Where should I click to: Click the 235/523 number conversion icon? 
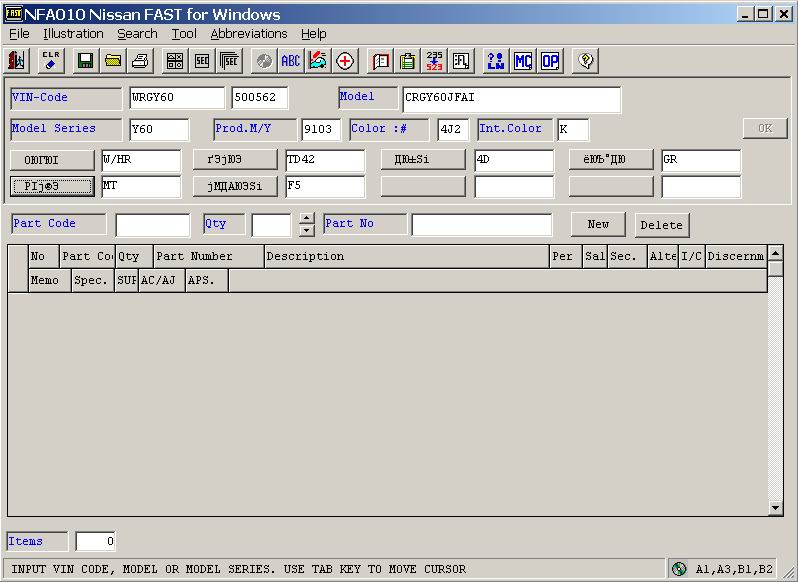coord(435,61)
